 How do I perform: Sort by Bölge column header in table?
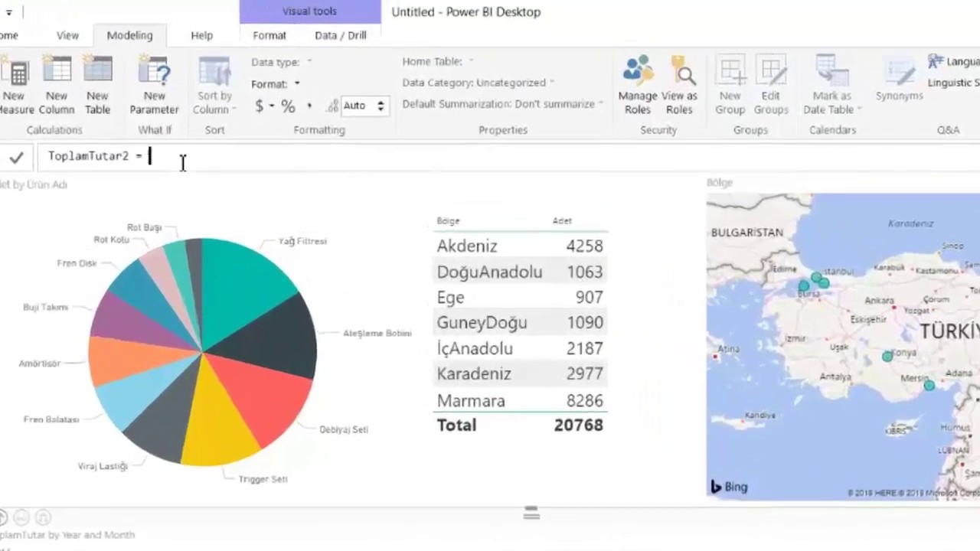[x=448, y=220]
